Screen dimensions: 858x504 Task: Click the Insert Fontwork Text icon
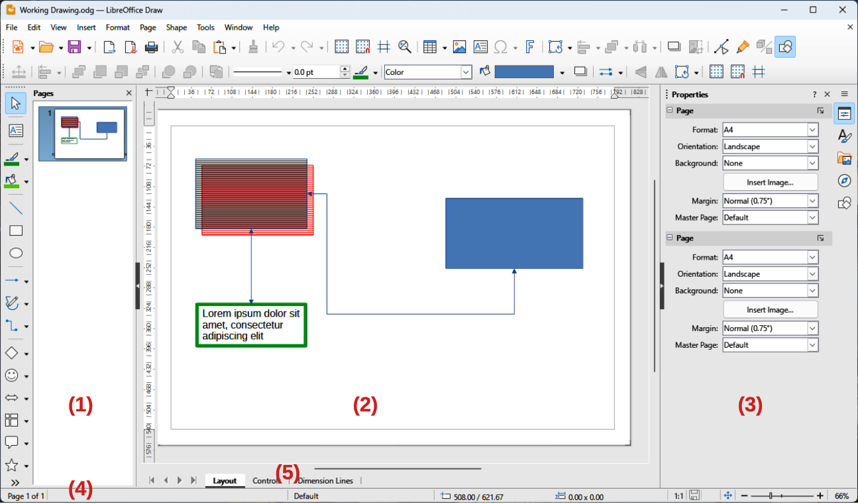pos(530,47)
